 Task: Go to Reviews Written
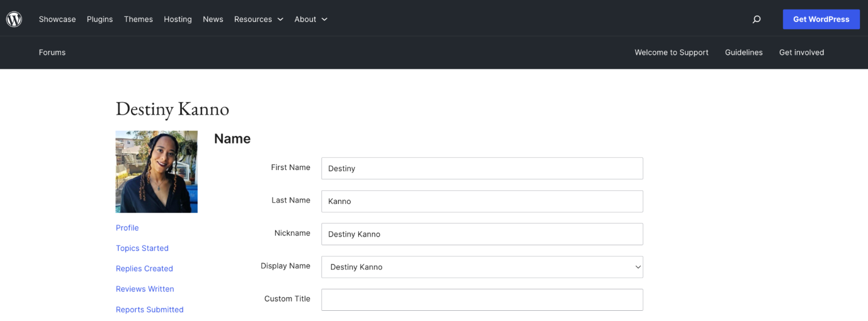[145, 289]
